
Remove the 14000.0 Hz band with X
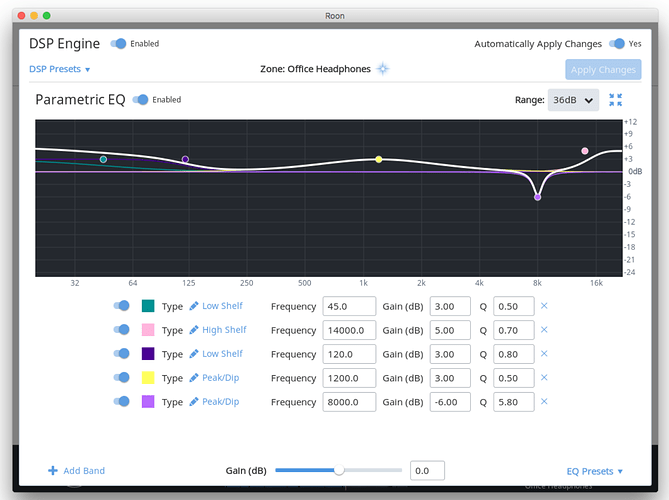pyautogui.click(x=544, y=330)
